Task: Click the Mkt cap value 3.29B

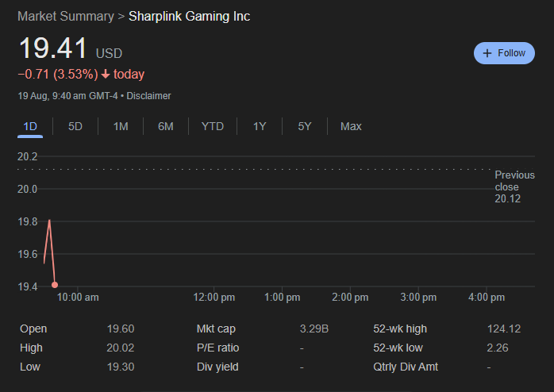Action: click(314, 329)
